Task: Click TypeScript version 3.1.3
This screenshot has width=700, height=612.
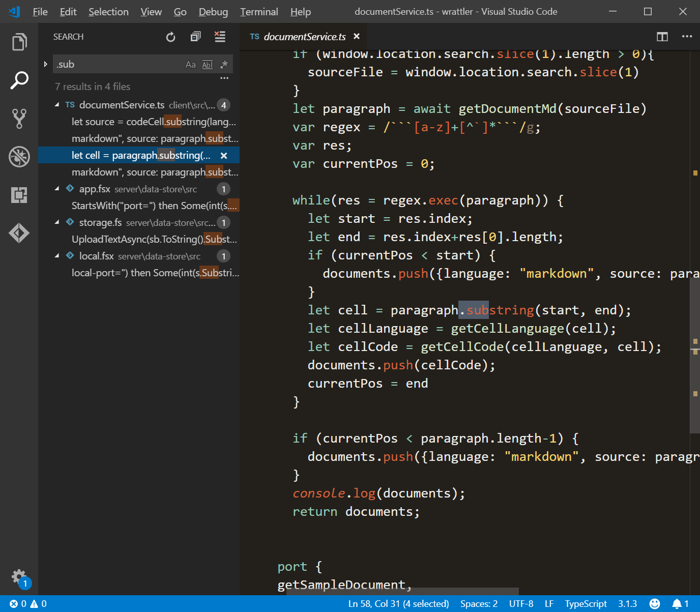Action: coord(627,604)
